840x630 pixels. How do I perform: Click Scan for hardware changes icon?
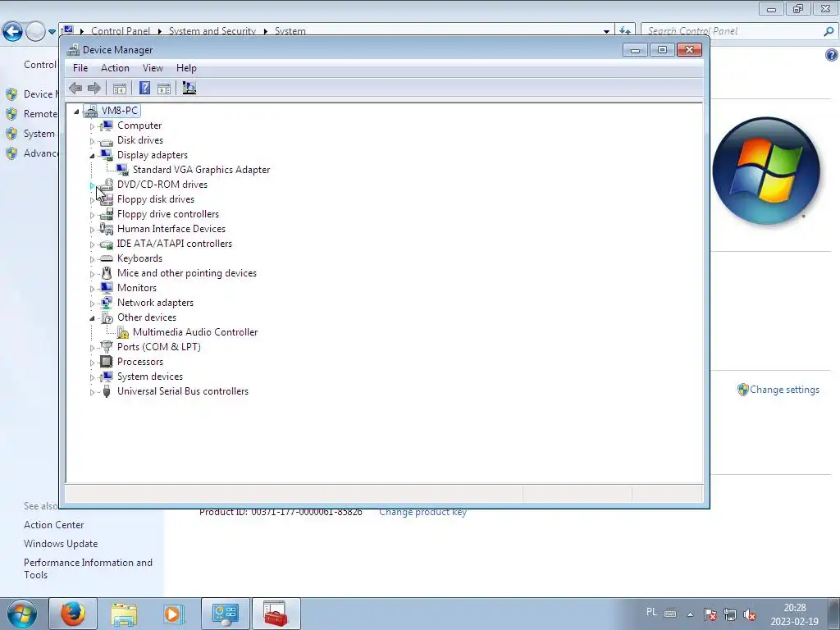coord(189,88)
